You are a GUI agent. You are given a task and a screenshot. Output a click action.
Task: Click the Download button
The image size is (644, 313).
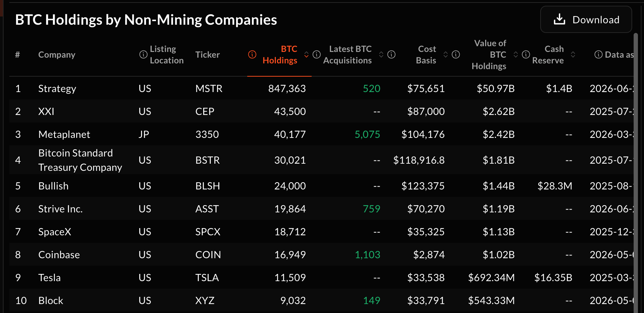click(x=586, y=19)
